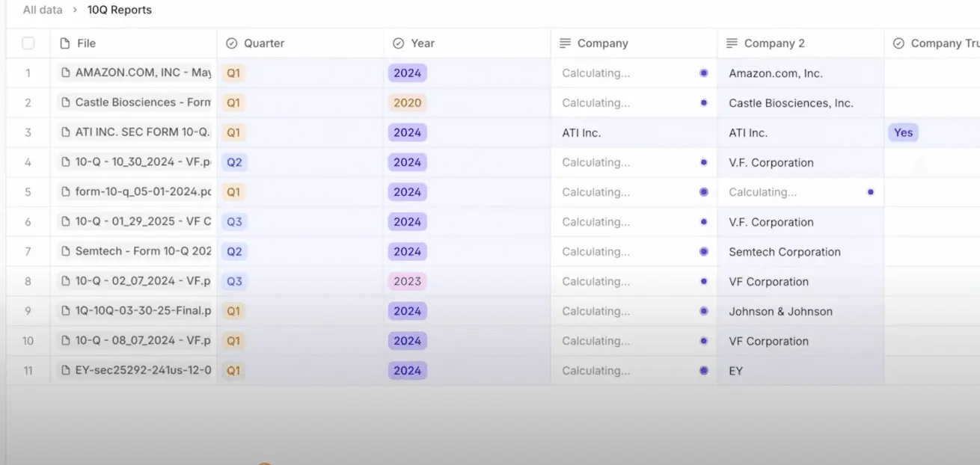Click the document icon for EY-sec25292 file
Screen dimensions: 980x465
pos(66,371)
